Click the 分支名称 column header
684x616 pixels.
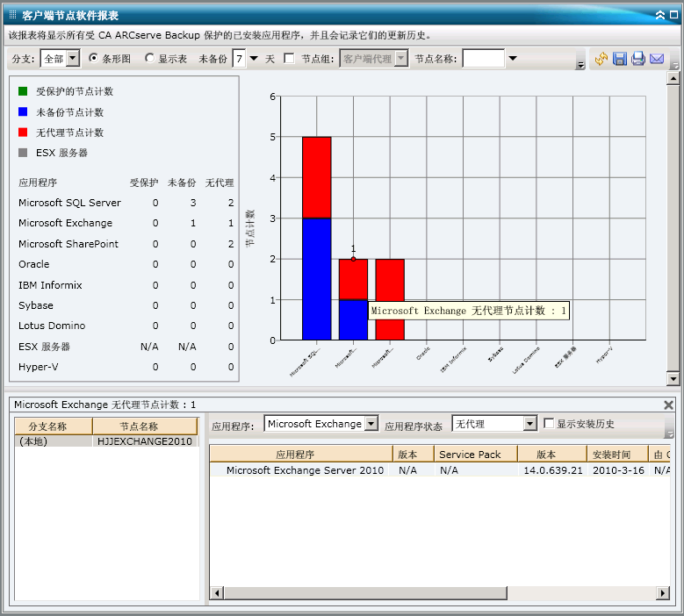(x=54, y=426)
